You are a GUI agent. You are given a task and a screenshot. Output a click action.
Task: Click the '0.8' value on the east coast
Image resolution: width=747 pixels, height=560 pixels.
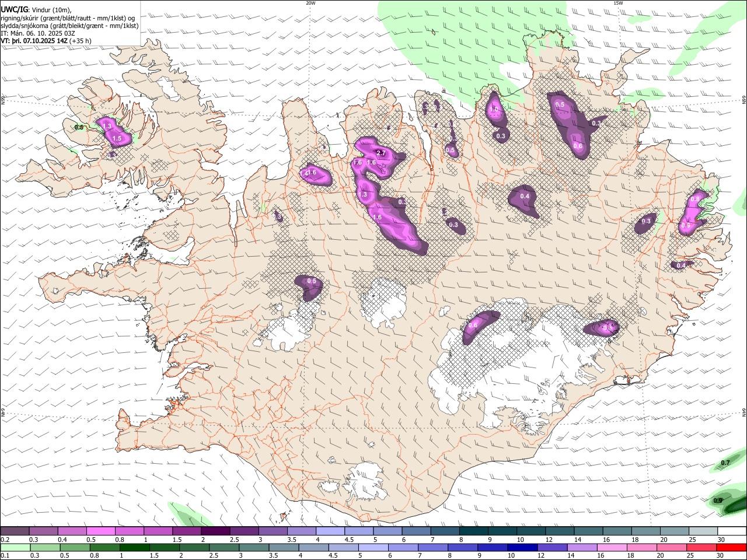pyautogui.click(x=695, y=199)
